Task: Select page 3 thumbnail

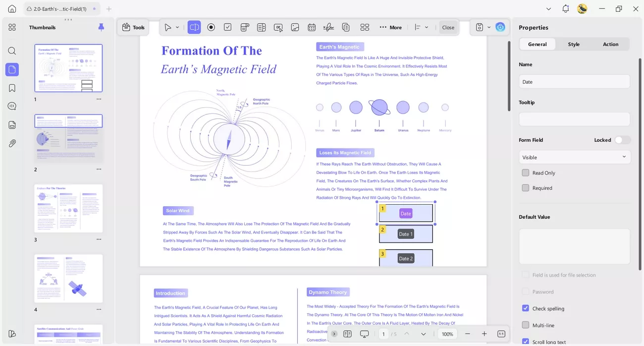Action: (x=68, y=208)
